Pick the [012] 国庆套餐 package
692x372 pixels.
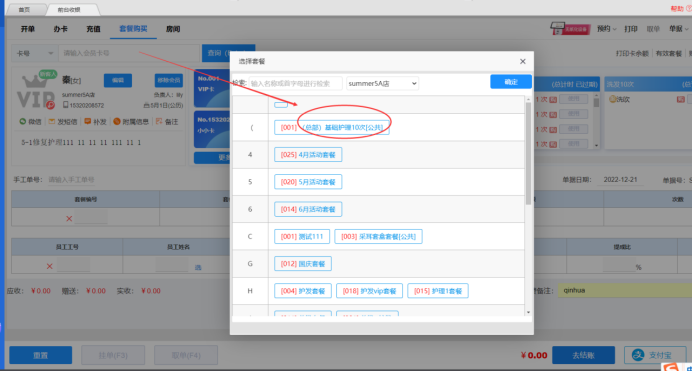(303, 264)
